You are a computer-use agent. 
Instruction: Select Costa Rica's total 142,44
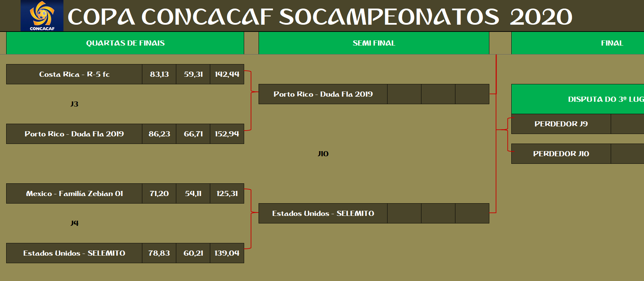point(227,74)
